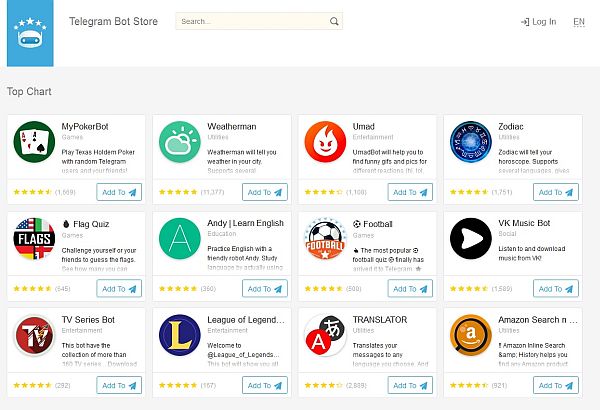
Task: Open the VK Music Bot play icon
Action: [471, 239]
